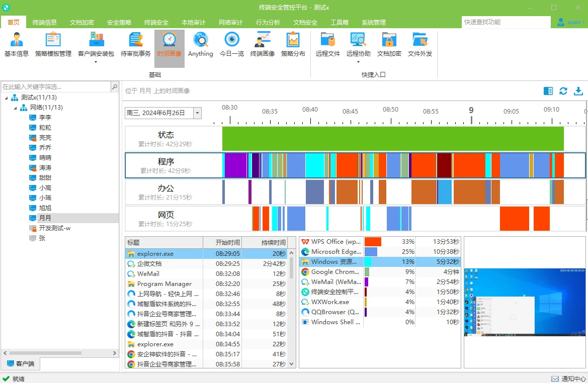Refresh the timeline view
Viewport: 588px width, 383px height.
pyautogui.click(x=563, y=91)
